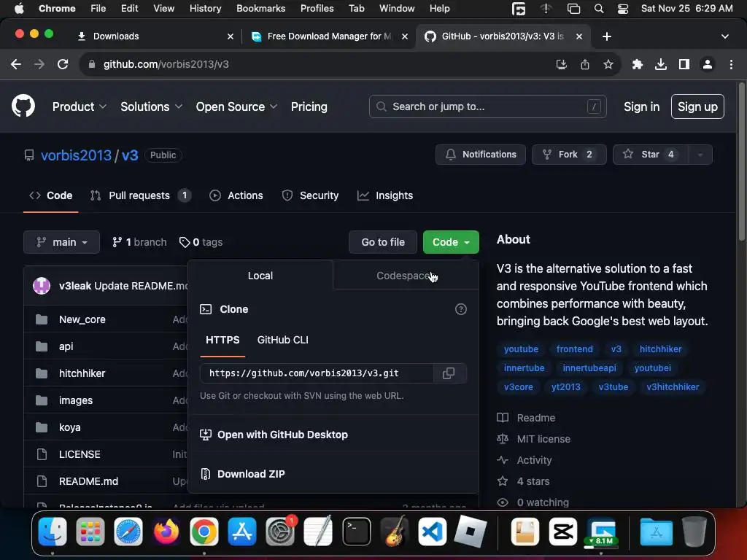The width and height of the screenshot is (747, 560).
Task: Launch Safari from the Dock
Action: [x=128, y=532]
